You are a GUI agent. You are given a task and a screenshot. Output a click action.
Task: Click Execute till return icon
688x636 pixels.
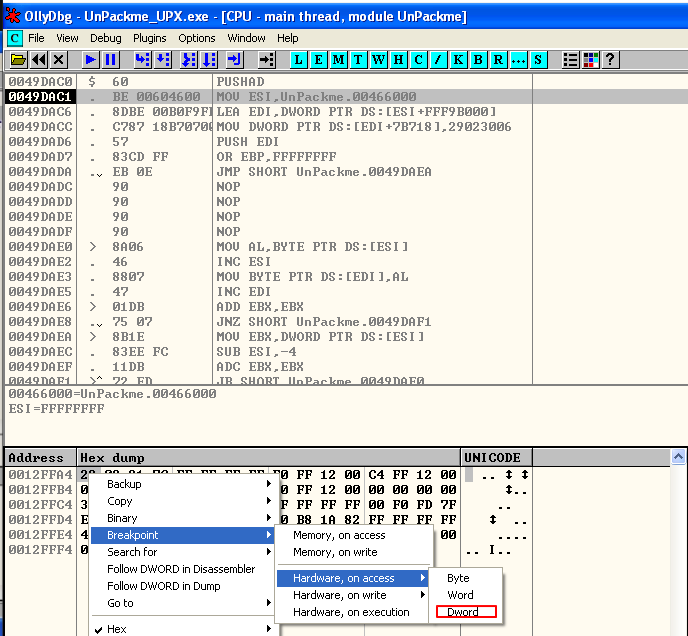point(235,60)
